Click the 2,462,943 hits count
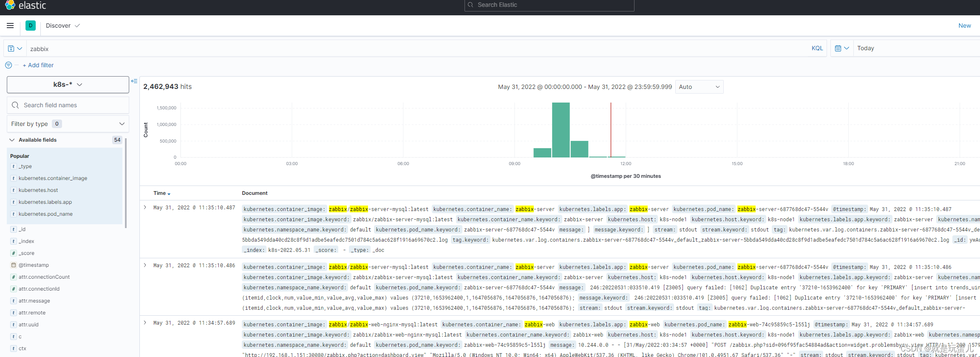Viewport: 980px width, 357px height. click(x=167, y=86)
